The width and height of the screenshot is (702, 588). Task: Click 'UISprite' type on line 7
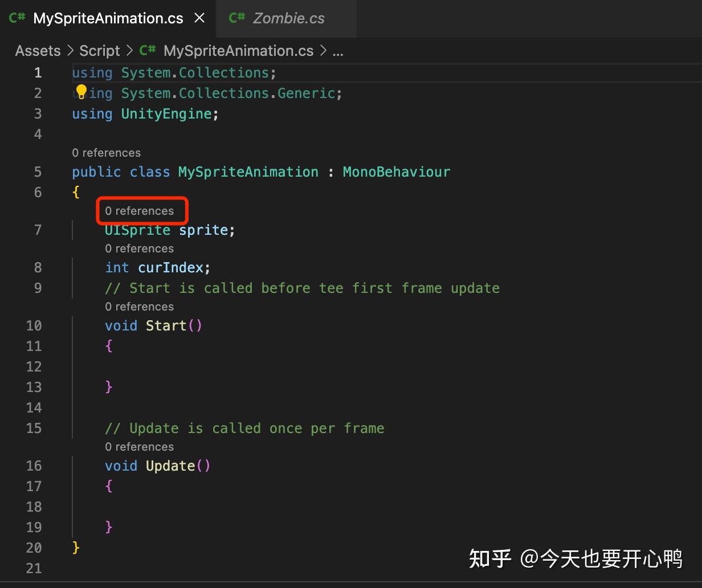point(137,230)
